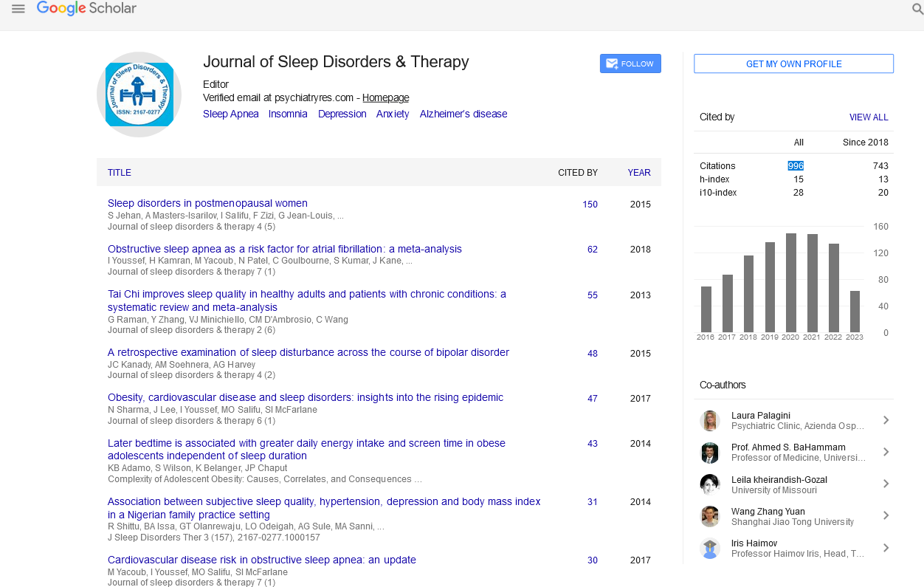Viewport: 924px width, 587px height.
Task: Click Prof. Ahmed S. BaHammam's avatar
Action: pos(710,453)
